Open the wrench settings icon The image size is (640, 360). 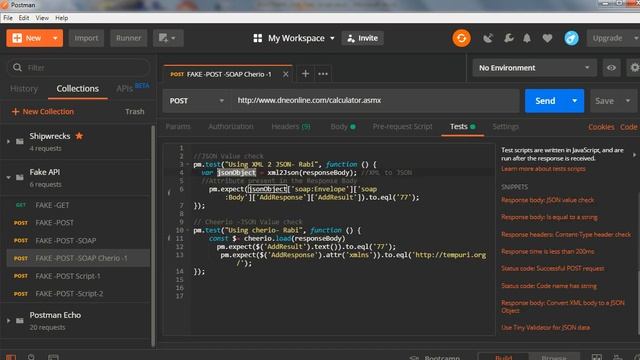(x=508, y=38)
